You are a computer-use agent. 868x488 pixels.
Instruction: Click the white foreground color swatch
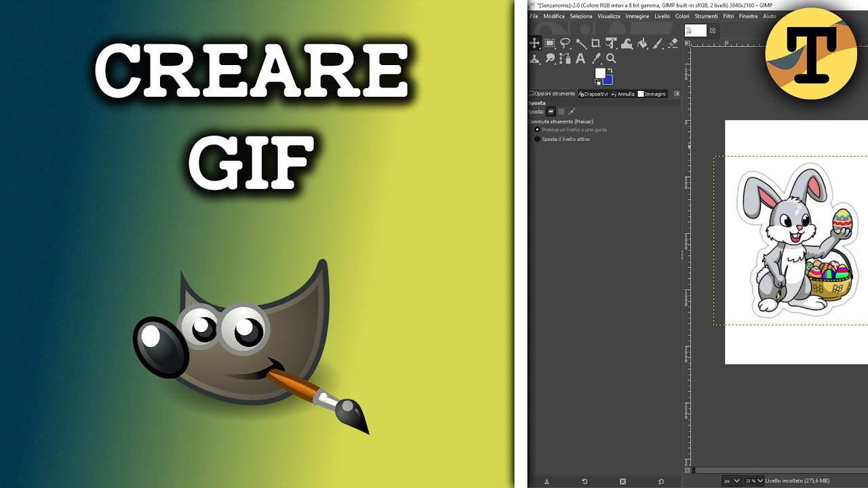[599, 73]
